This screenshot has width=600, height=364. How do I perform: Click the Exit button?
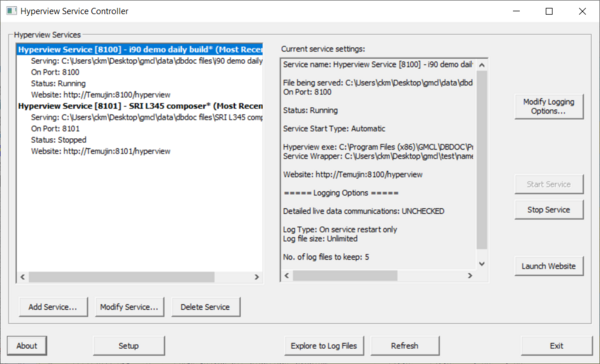556,346
